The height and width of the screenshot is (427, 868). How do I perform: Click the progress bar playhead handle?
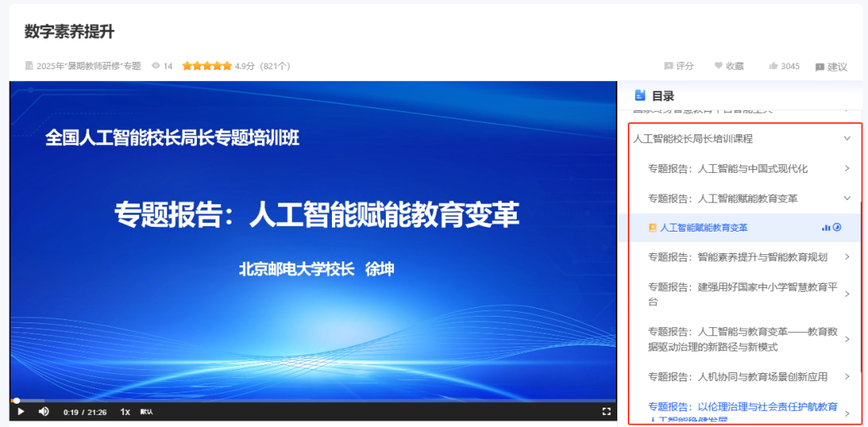(17, 400)
